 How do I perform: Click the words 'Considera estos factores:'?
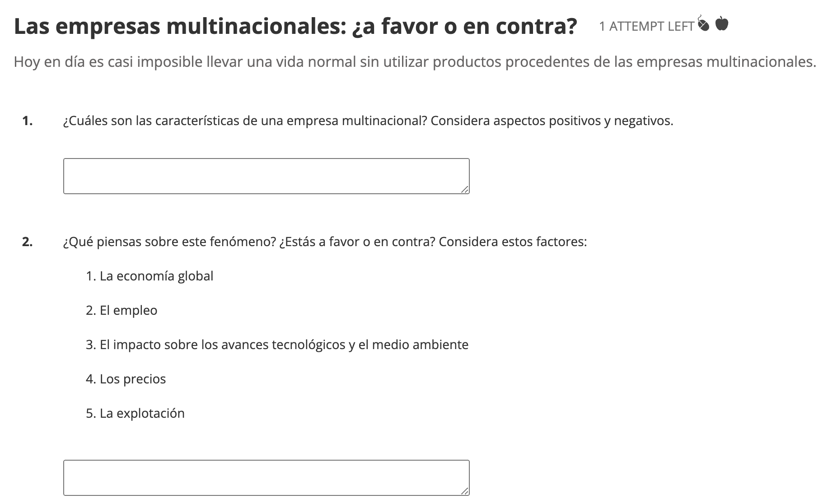tap(513, 242)
